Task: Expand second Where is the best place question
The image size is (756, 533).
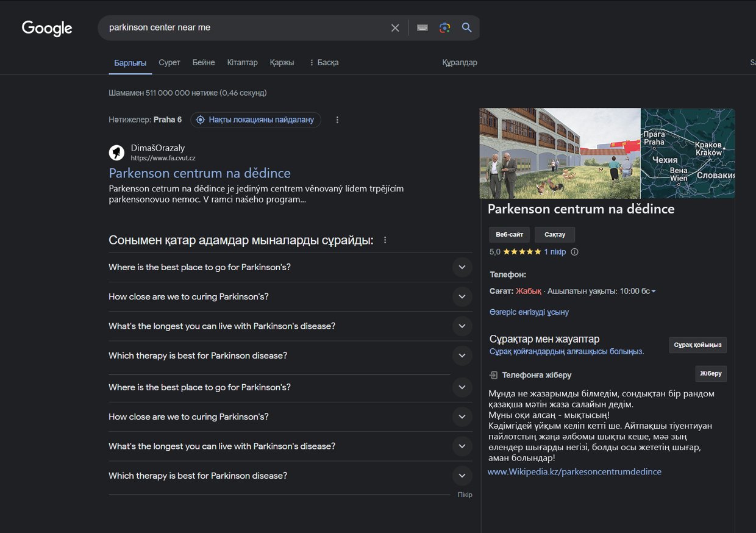Action: pos(290,387)
